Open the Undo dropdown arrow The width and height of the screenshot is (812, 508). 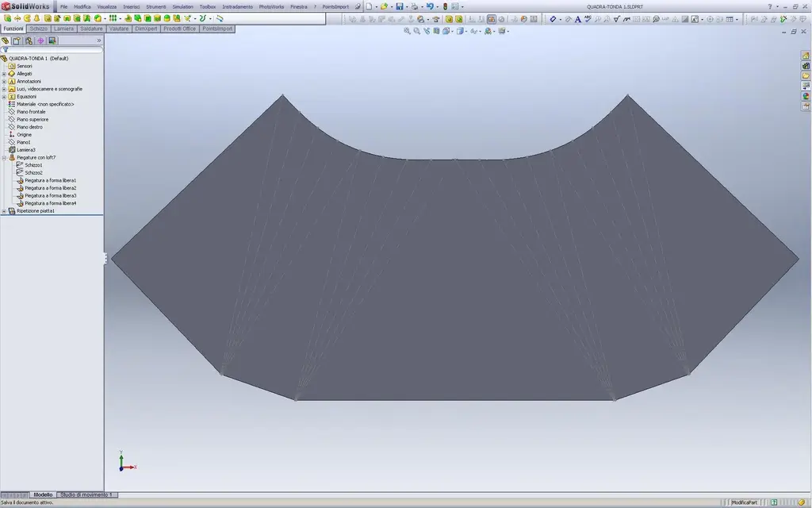tap(437, 7)
